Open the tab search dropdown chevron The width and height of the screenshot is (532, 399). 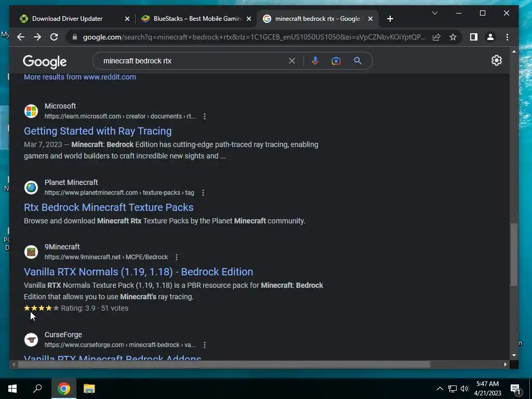click(x=435, y=13)
